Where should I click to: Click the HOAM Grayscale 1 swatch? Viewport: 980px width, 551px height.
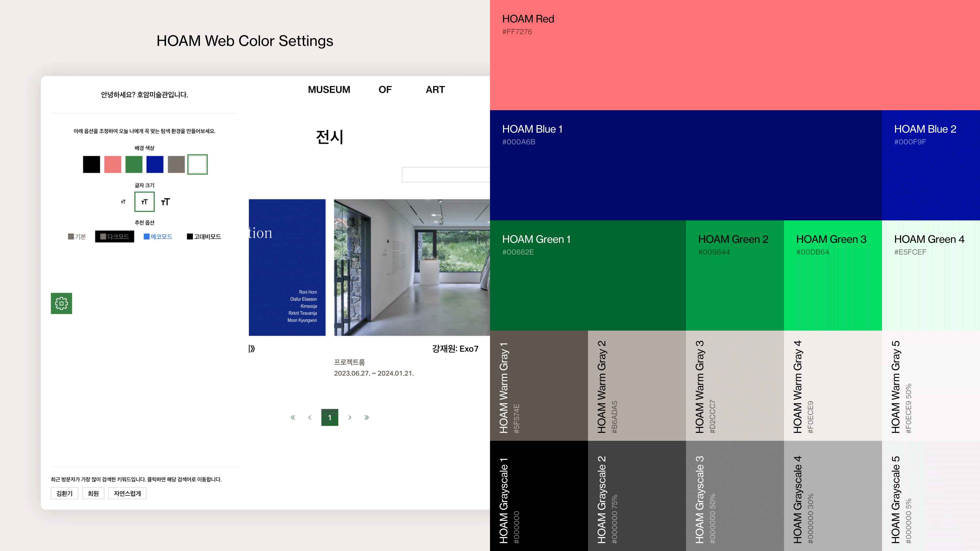[539, 496]
